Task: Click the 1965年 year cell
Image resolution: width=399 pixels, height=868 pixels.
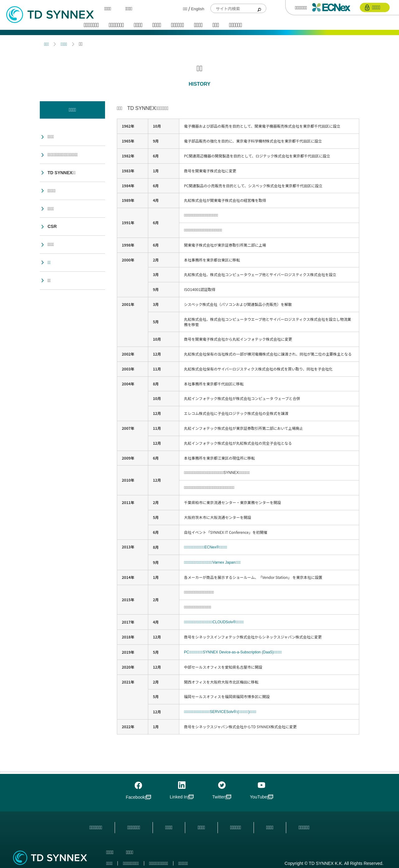Action: pyautogui.click(x=132, y=141)
